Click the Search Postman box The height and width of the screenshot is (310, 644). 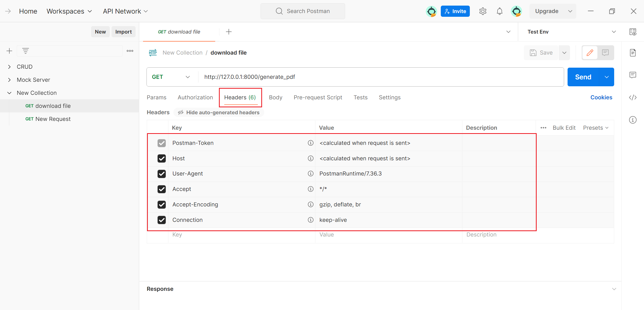point(303,11)
